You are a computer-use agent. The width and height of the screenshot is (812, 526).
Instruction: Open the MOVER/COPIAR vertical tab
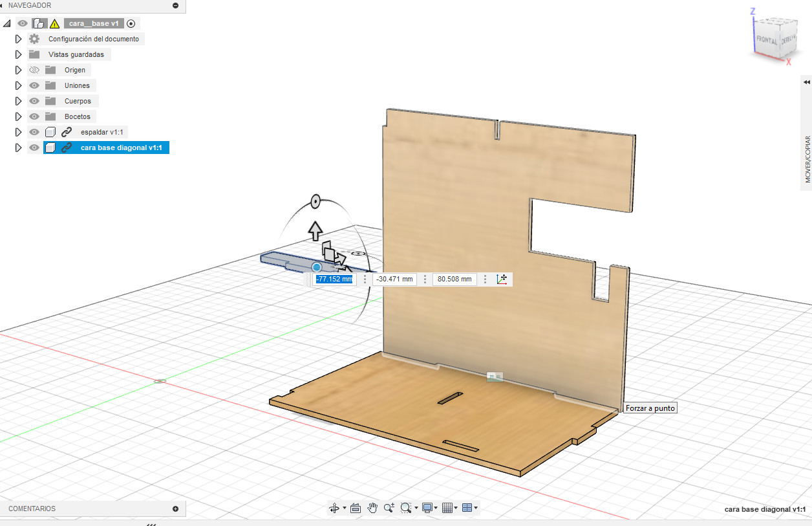click(807, 159)
